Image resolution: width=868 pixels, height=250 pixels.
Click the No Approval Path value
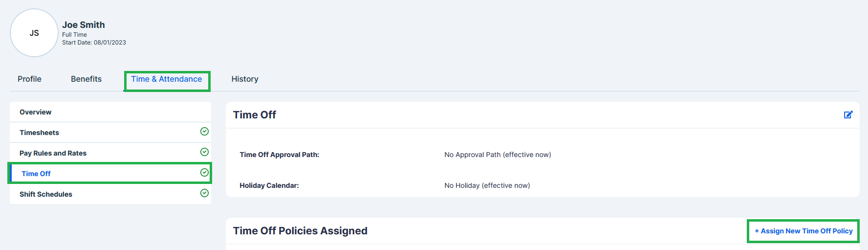click(498, 155)
